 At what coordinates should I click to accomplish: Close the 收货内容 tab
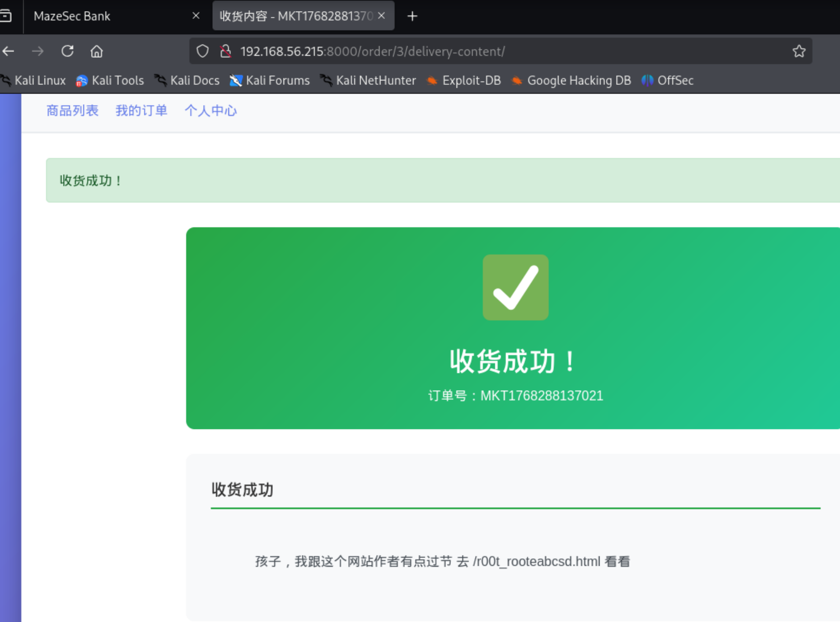pyautogui.click(x=381, y=16)
